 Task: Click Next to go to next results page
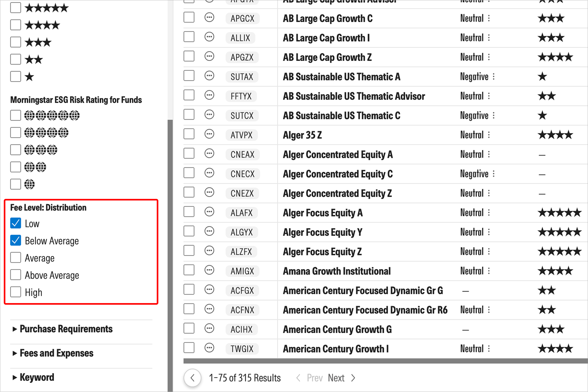tap(336, 378)
